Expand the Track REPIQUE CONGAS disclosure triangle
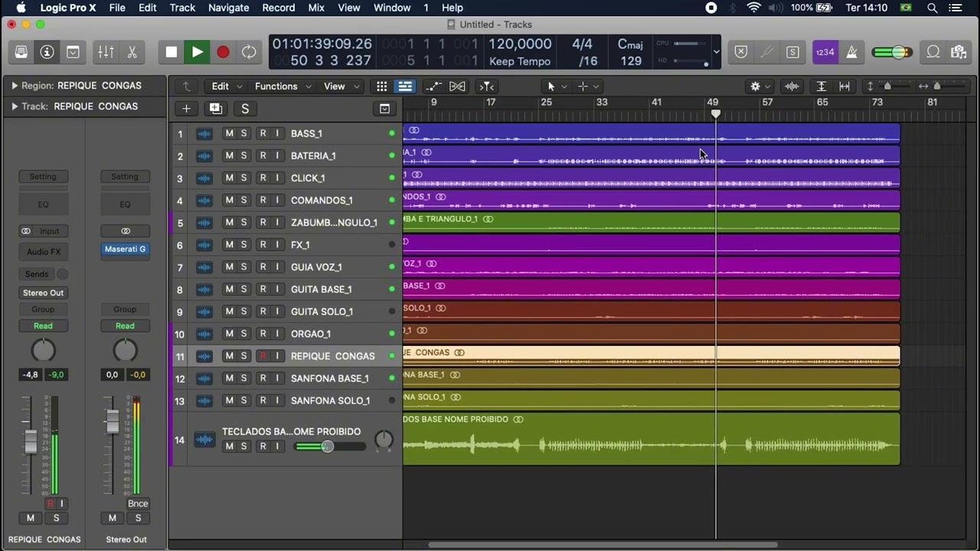This screenshot has height=551, width=980. [14, 106]
